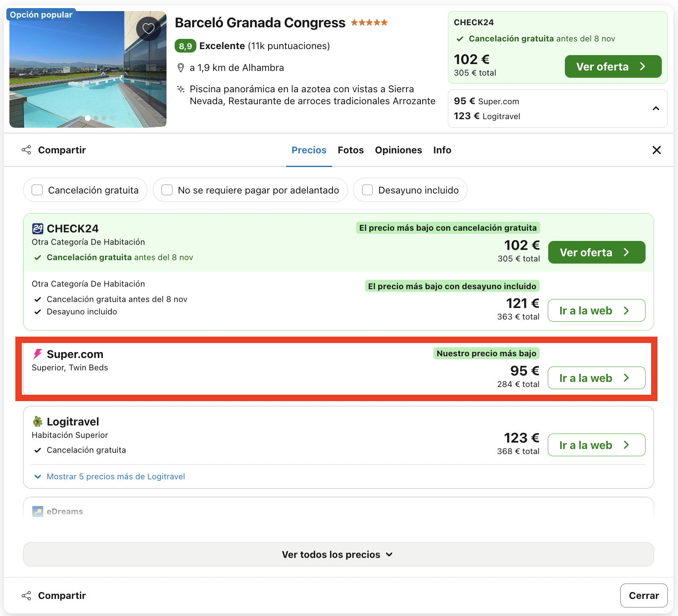Image resolution: width=678 pixels, height=616 pixels.
Task: Click Ir a la web for Logitravel
Action: [596, 445]
